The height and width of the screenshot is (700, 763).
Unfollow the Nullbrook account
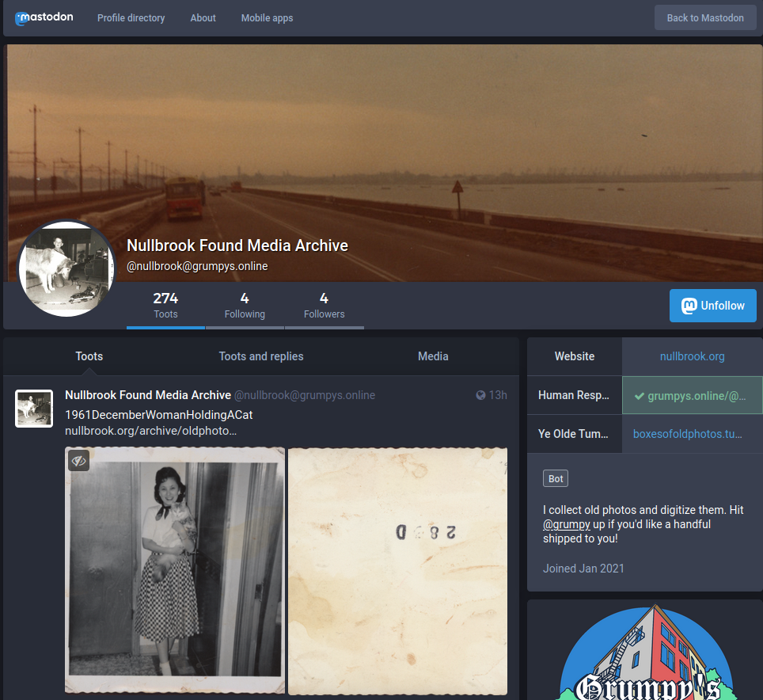[x=713, y=306]
